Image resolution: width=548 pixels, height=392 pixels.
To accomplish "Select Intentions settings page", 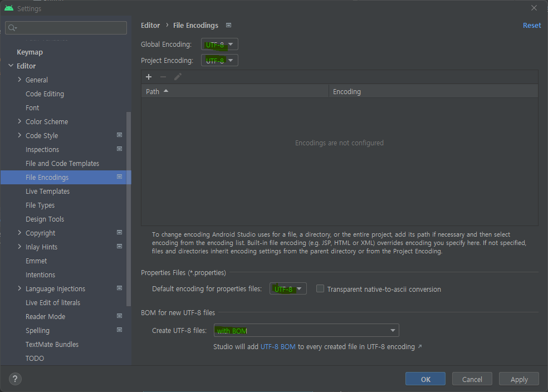I will pyautogui.click(x=40, y=275).
